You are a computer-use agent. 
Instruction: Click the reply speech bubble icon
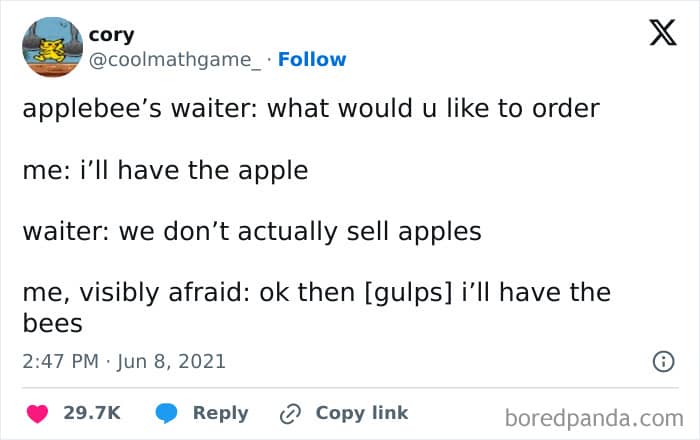tap(166, 413)
